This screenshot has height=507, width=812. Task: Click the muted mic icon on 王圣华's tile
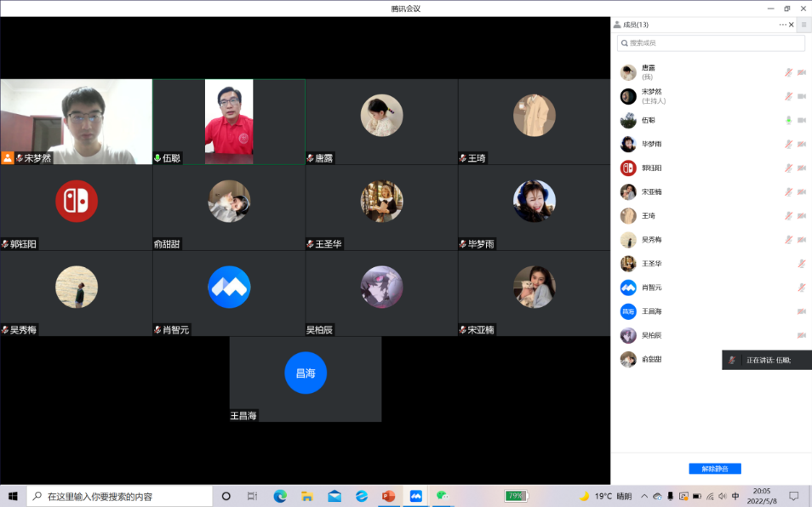pyautogui.click(x=310, y=243)
